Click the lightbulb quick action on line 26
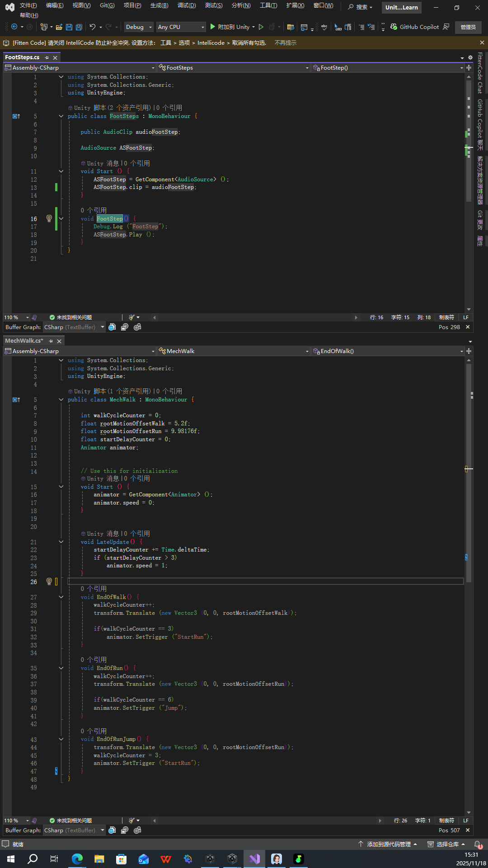488x868 pixels. (49, 582)
